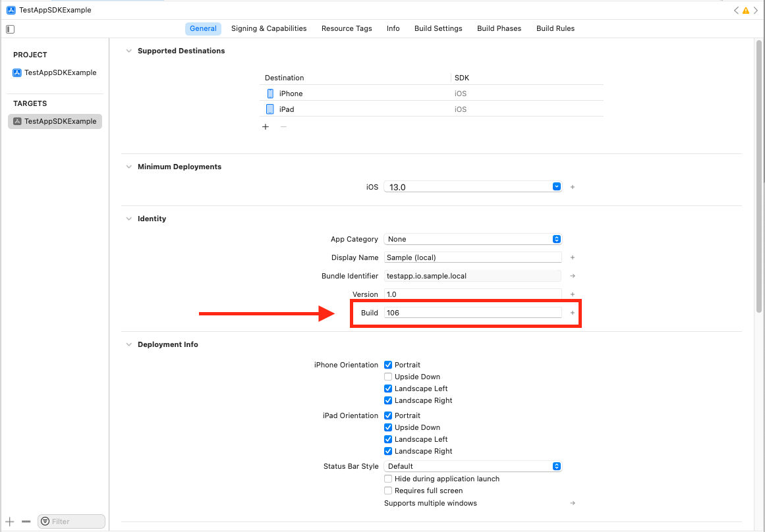This screenshot has width=765, height=532.
Task: Open Signing & Capabilities tab
Action: coord(269,28)
